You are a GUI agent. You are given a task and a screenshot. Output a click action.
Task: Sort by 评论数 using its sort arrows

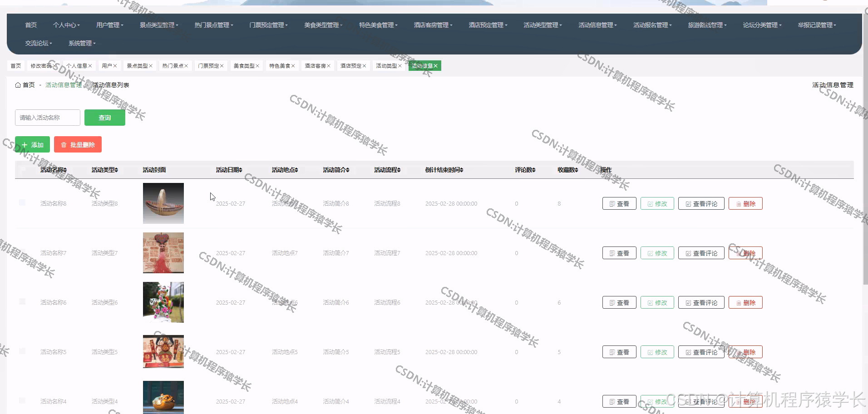point(534,170)
